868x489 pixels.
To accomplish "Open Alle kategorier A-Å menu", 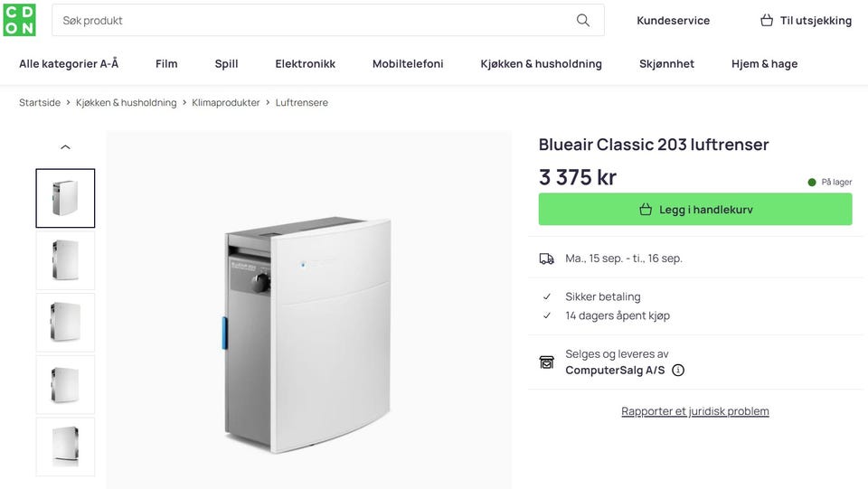I will [69, 64].
